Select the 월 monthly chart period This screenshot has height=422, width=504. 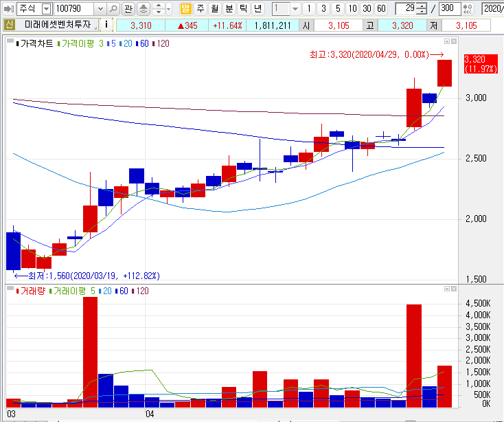tap(215, 9)
